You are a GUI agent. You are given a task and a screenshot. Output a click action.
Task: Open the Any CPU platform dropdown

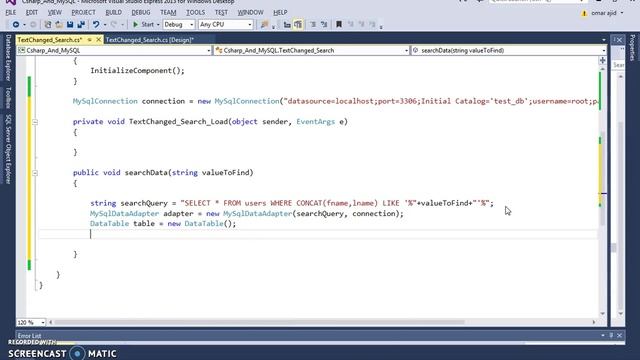click(x=226, y=25)
